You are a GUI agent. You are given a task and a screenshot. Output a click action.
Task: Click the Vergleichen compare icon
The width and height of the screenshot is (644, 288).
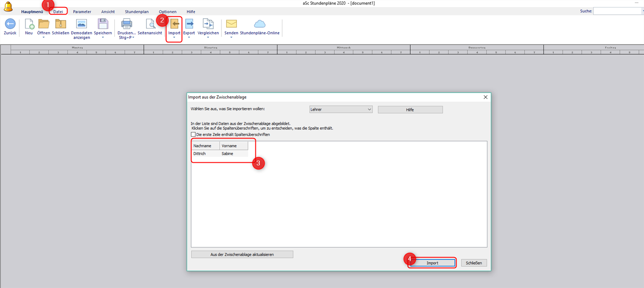pos(208,24)
